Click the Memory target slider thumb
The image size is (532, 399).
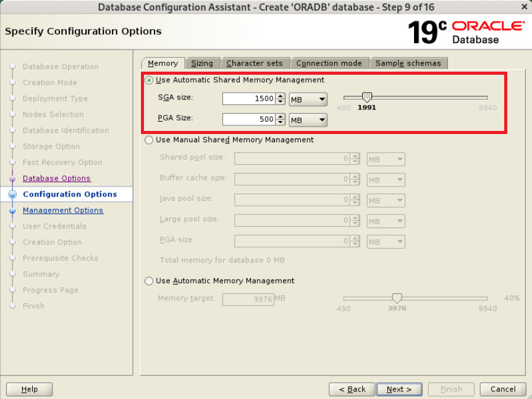(x=397, y=298)
